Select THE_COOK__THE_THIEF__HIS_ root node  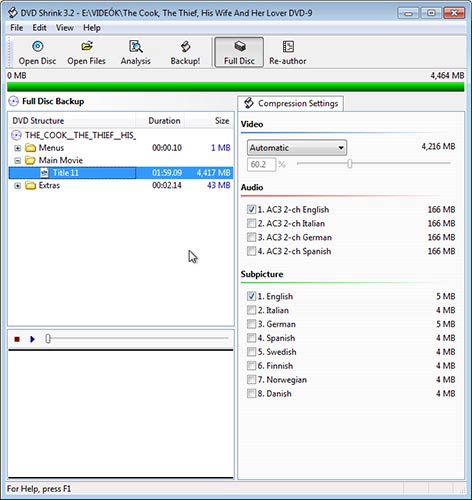point(80,135)
